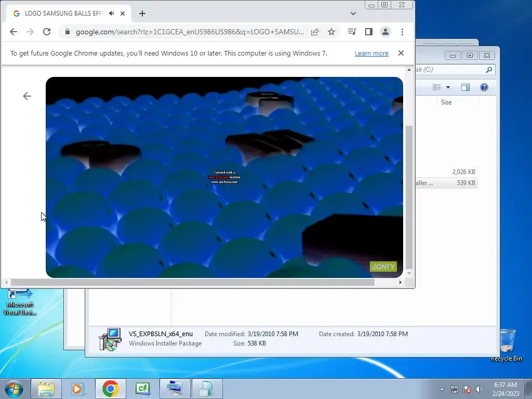This screenshot has height=399, width=532.
Task: Click the scroll left arrow in Chrome
Action: [x=6, y=282]
